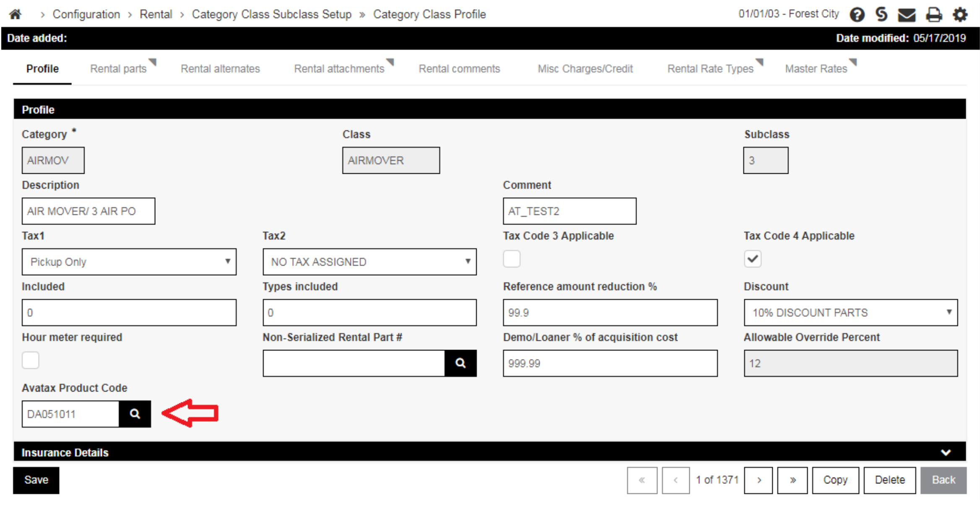
Task: Click the Save button
Action: pyautogui.click(x=36, y=480)
